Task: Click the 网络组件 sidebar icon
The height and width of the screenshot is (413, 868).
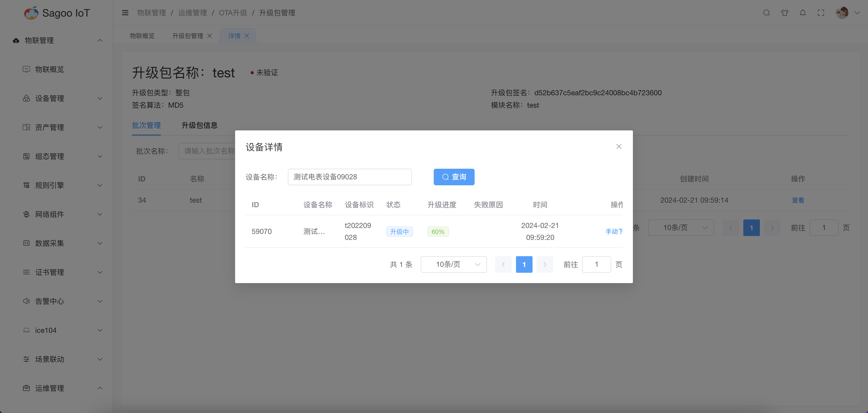Action: 26,214
